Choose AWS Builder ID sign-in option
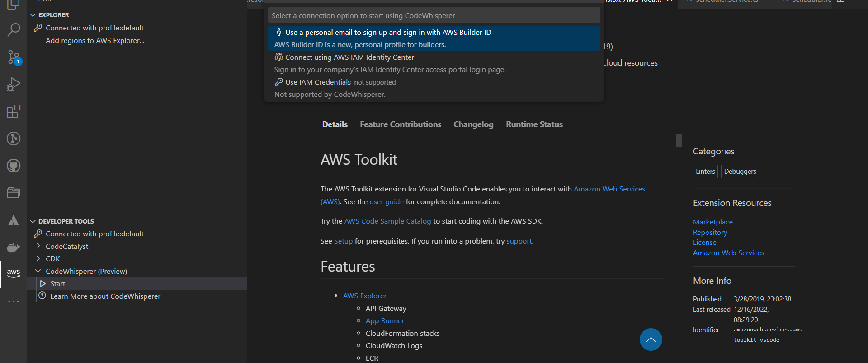This screenshot has height=363, width=868. 434,38
